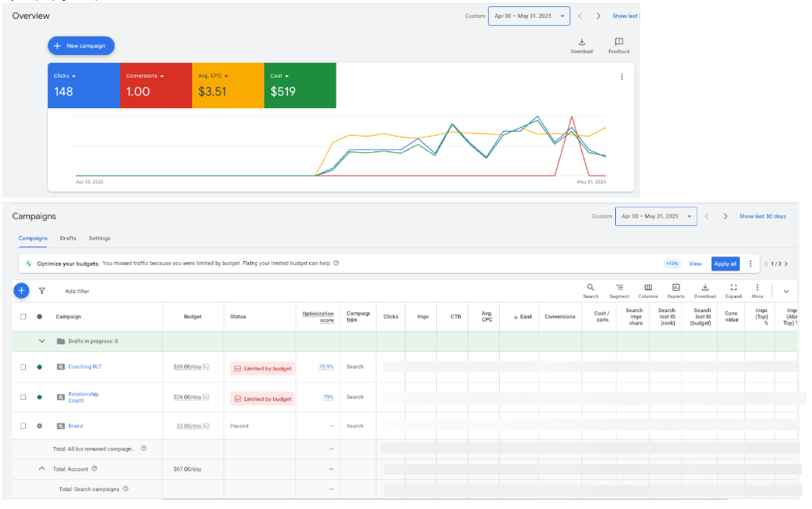Select the green Cost metric card

(x=300, y=85)
